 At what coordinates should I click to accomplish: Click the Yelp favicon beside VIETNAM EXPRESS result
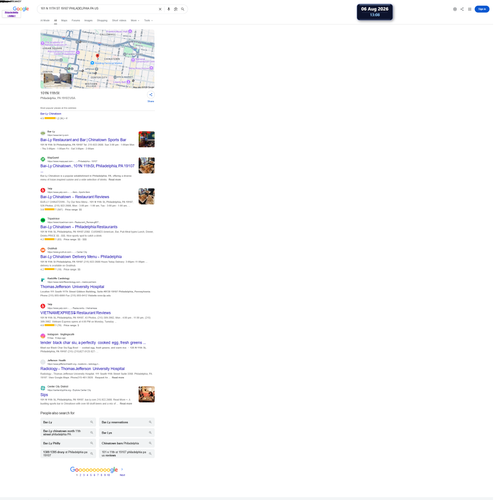pyautogui.click(x=43, y=306)
